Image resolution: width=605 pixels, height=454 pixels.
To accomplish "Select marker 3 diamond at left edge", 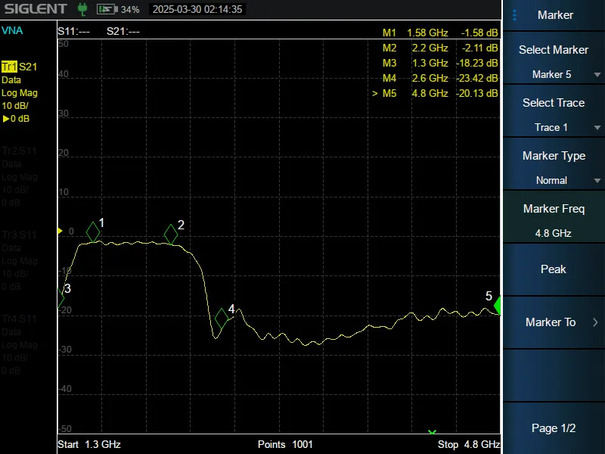I will click(x=60, y=298).
